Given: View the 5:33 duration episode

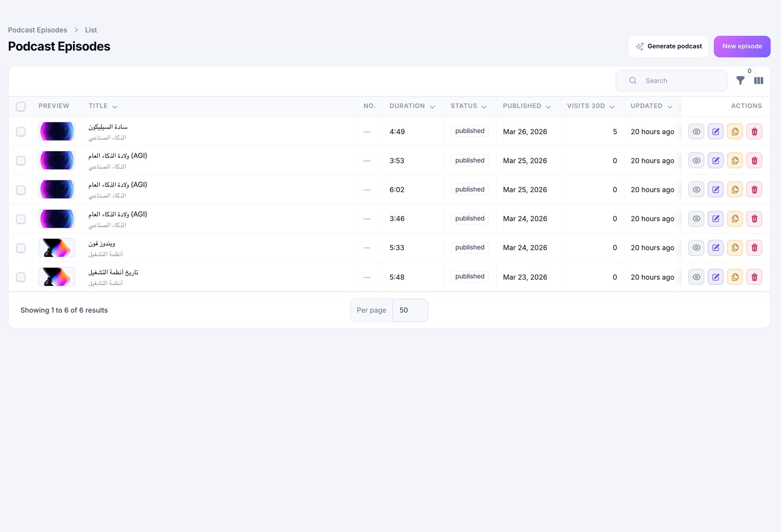Looking at the screenshot, I should click(x=696, y=248).
